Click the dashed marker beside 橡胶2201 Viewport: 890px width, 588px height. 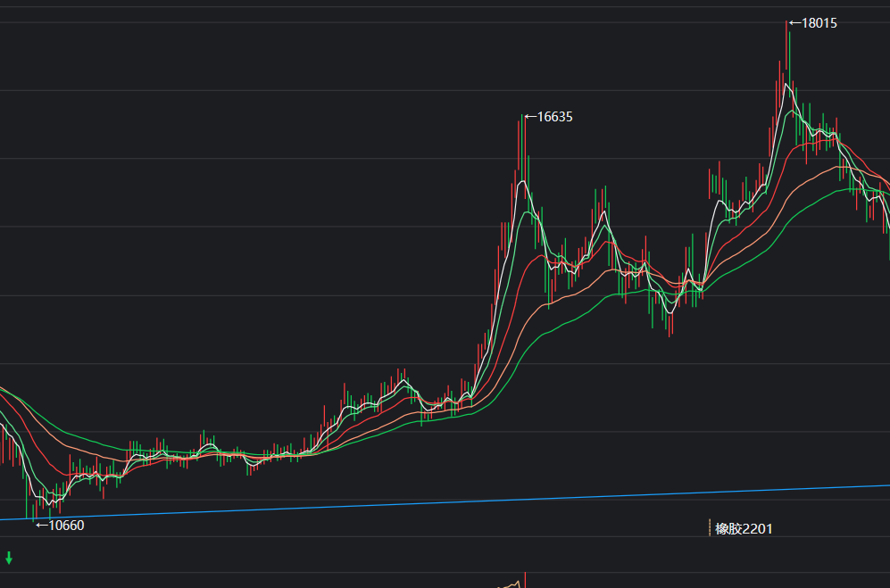click(710, 528)
